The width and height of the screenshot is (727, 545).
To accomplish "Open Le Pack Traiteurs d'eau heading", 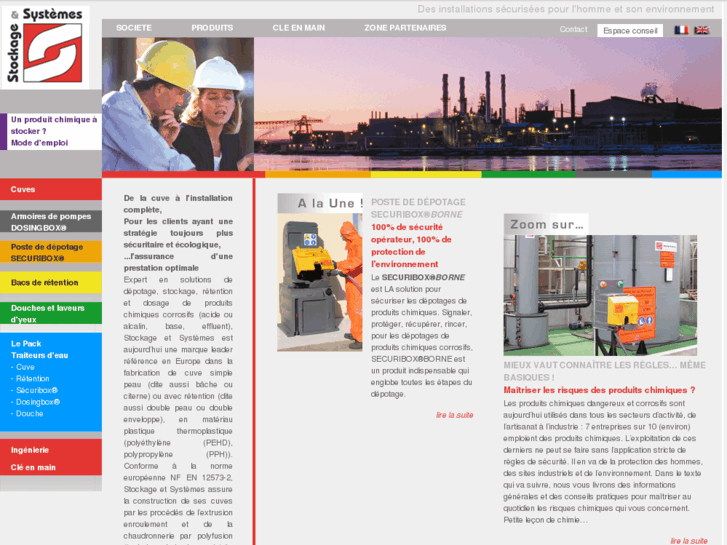I will (39, 349).
